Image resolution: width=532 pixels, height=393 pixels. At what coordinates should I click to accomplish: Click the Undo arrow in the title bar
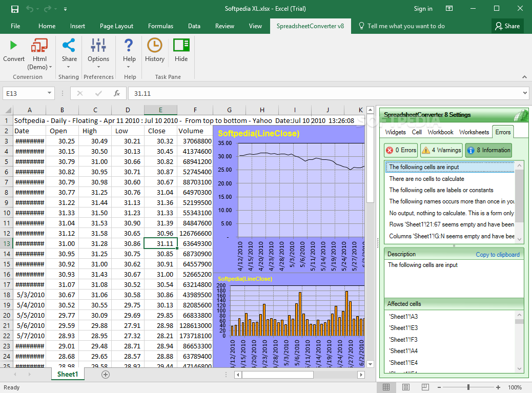click(x=30, y=9)
